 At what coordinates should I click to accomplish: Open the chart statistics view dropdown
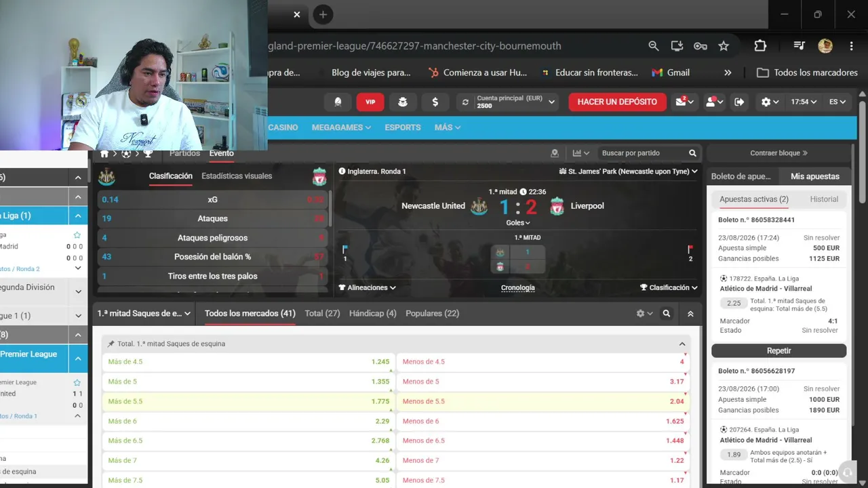point(581,153)
